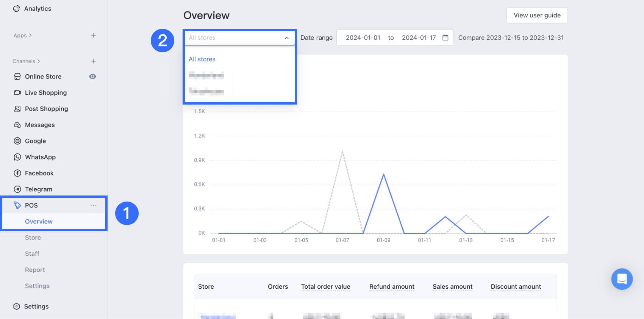Click the Analytics icon in sidebar
This screenshot has width=644, height=319.
tap(16, 9)
